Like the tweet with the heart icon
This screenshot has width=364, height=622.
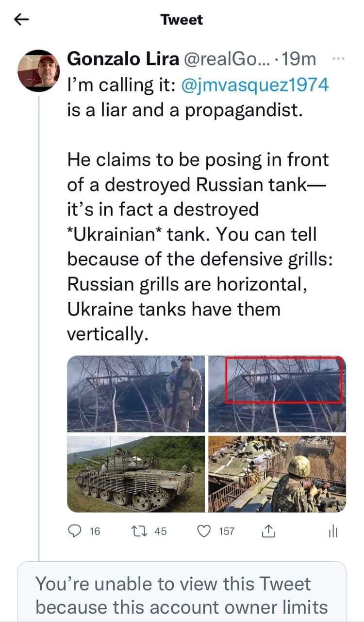click(x=205, y=531)
